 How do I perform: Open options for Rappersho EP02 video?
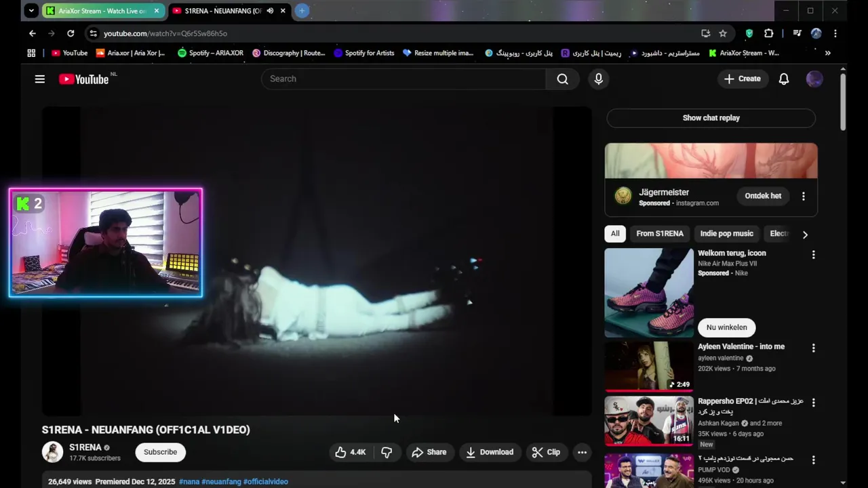(x=814, y=402)
